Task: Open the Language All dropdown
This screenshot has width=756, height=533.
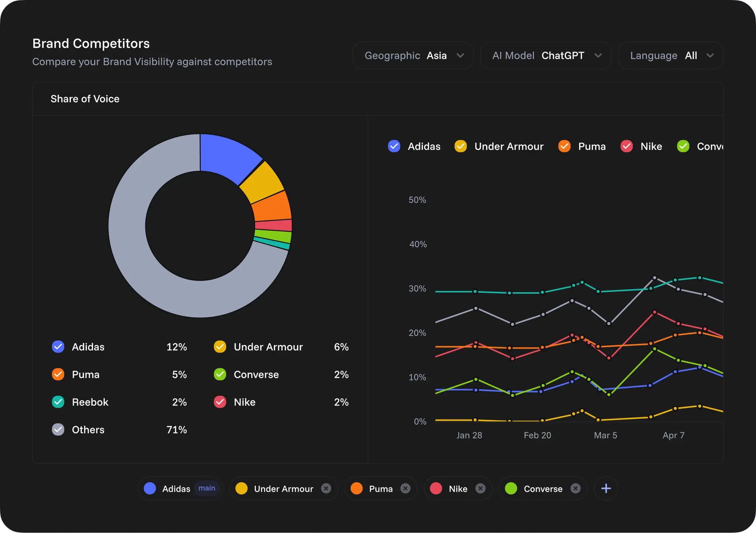Action: pyautogui.click(x=671, y=55)
